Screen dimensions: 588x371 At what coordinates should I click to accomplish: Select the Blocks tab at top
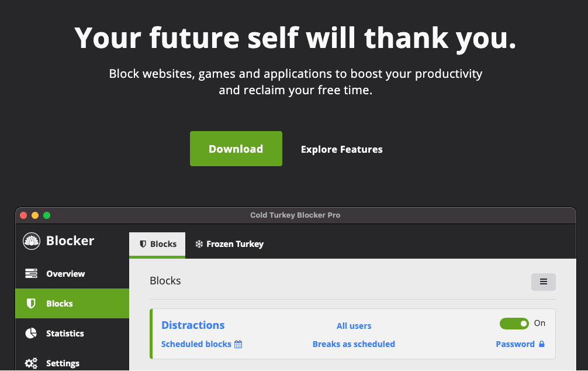point(157,244)
